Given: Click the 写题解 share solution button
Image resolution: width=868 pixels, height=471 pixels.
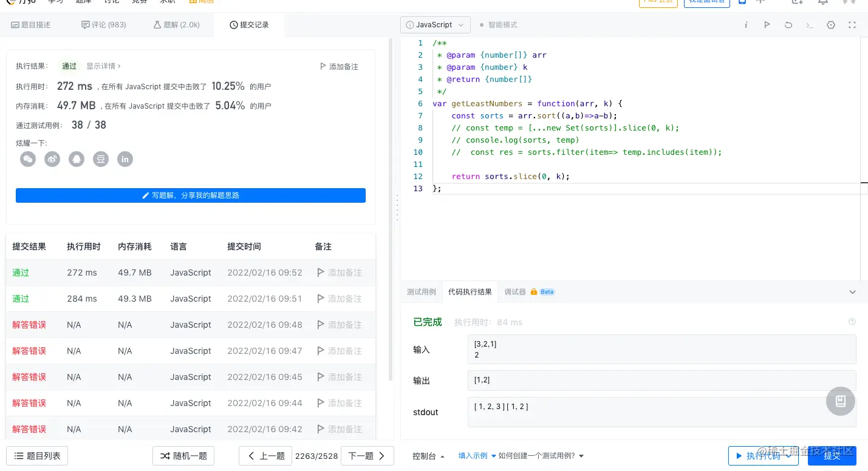Looking at the screenshot, I should pyautogui.click(x=191, y=195).
